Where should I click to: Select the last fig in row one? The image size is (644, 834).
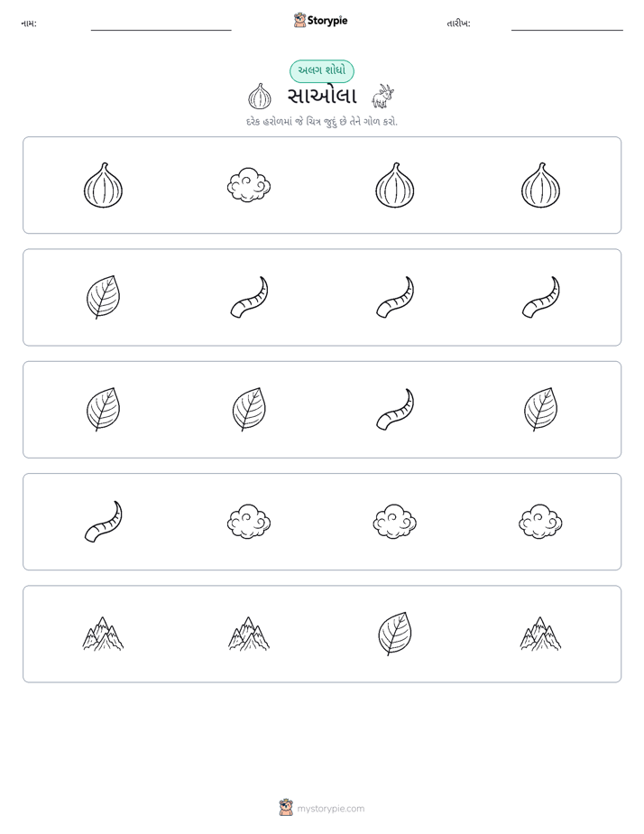[x=540, y=185]
